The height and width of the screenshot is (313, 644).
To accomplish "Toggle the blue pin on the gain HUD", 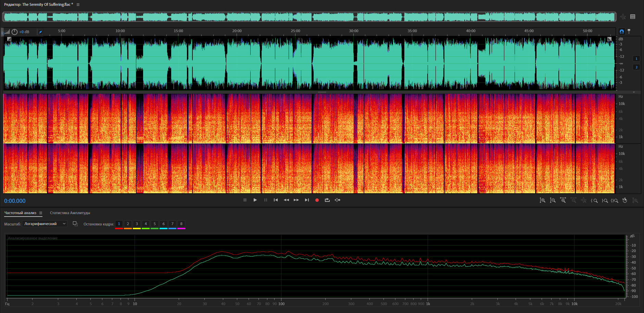I will point(40,32).
